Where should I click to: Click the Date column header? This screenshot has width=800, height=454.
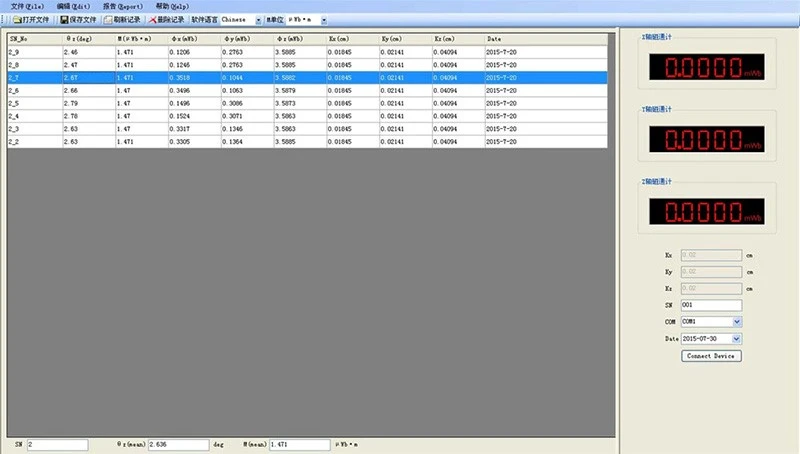(546, 39)
